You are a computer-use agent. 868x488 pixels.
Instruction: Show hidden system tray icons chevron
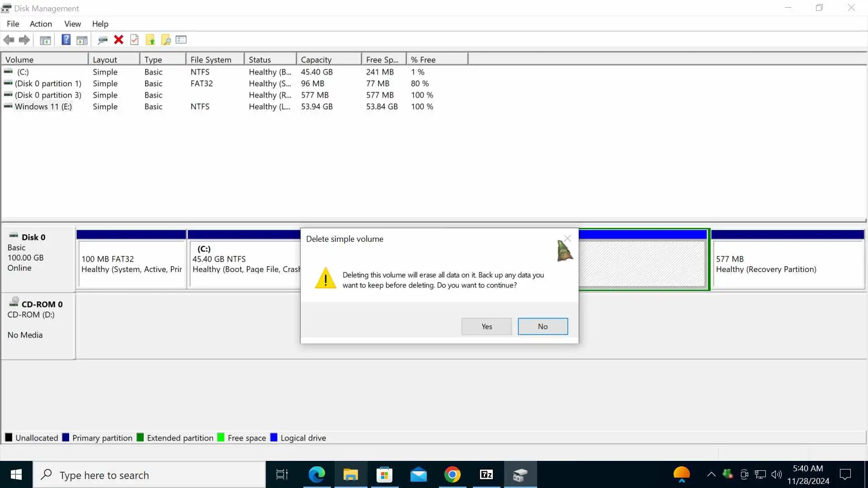[x=711, y=474]
